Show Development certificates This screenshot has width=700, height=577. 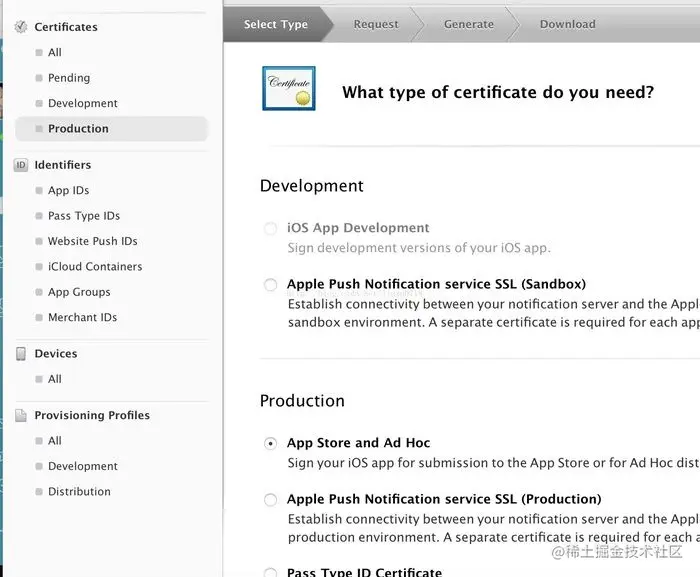click(83, 103)
